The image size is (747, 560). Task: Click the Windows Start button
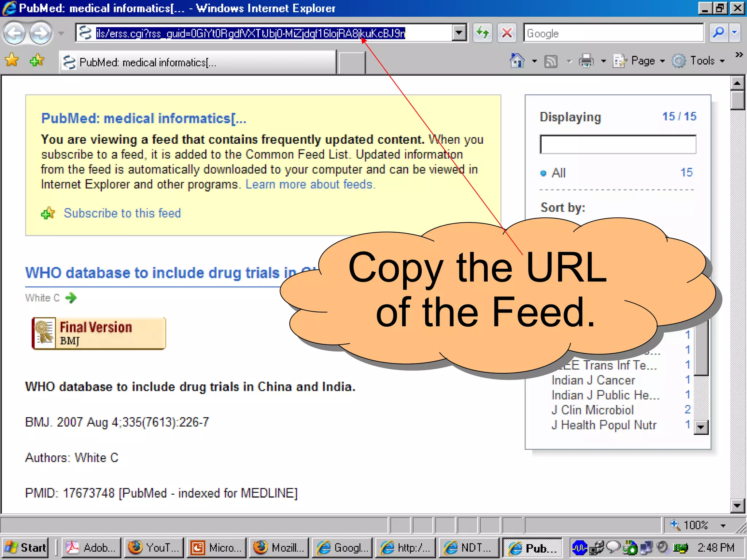click(x=25, y=548)
